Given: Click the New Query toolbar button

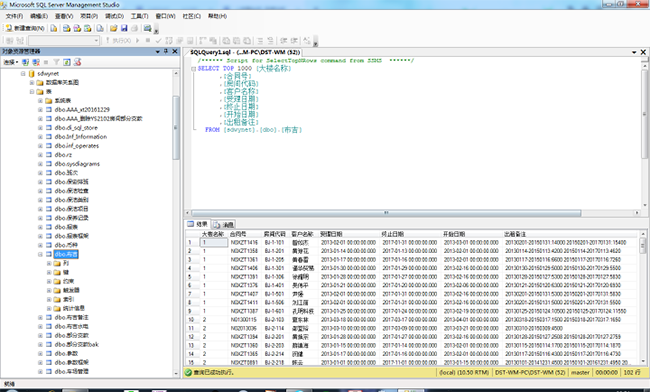Looking at the screenshot, I should click(24, 28).
